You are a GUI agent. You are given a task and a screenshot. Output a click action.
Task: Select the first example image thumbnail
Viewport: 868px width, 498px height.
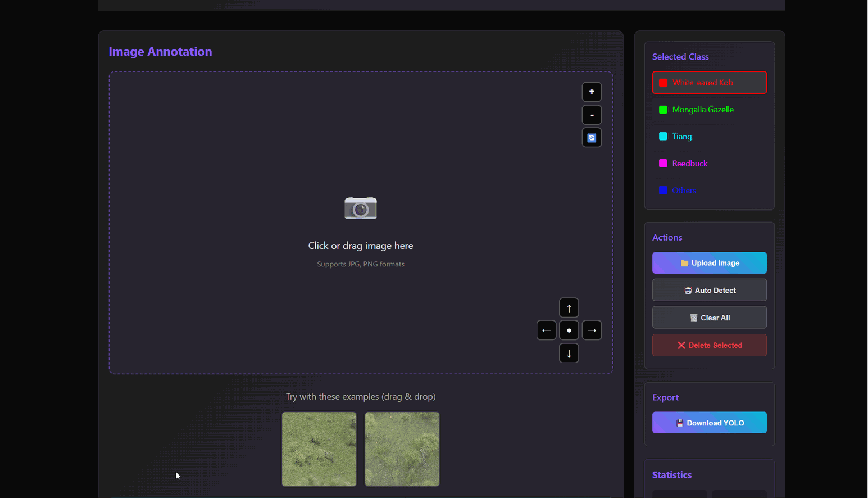pyautogui.click(x=319, y=449)
